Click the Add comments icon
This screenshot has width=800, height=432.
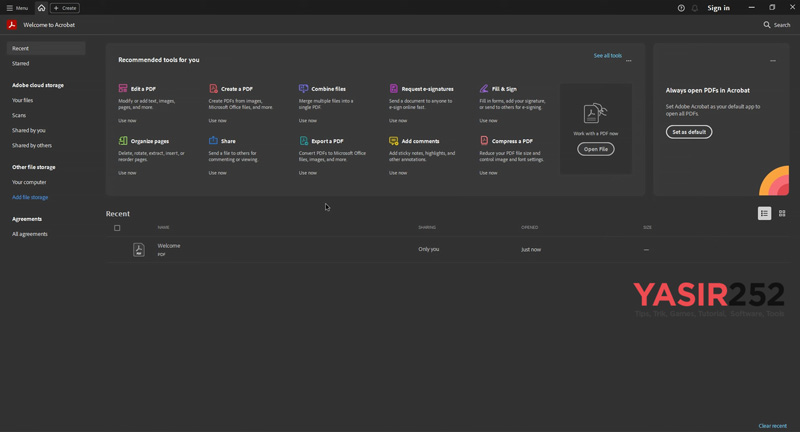click(394, 140)
